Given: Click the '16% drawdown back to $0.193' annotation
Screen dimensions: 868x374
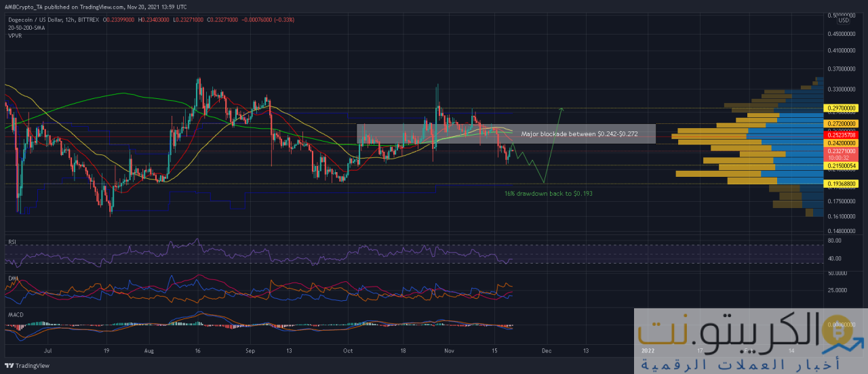Looking at the screenshot, I should (x=549, y=193).
